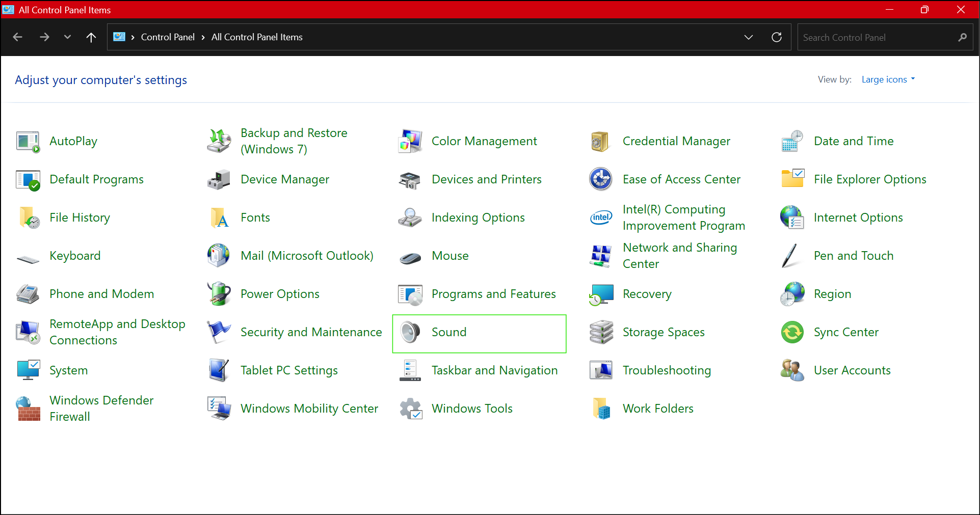Click the Sync Center green icon

[792, 332]
